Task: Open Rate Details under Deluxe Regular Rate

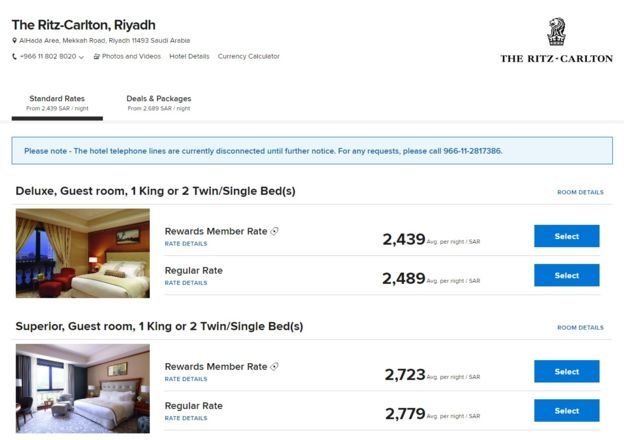Action: 186,283
